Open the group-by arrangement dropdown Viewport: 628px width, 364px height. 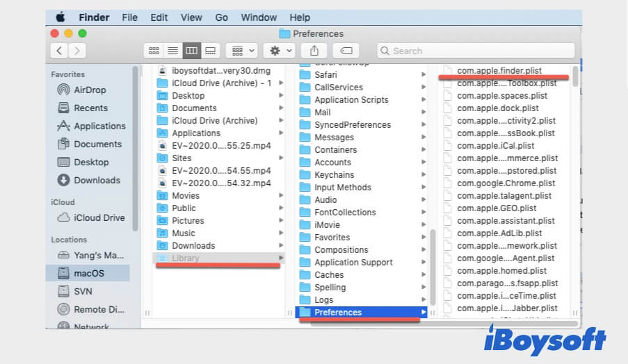pos(242,51)
